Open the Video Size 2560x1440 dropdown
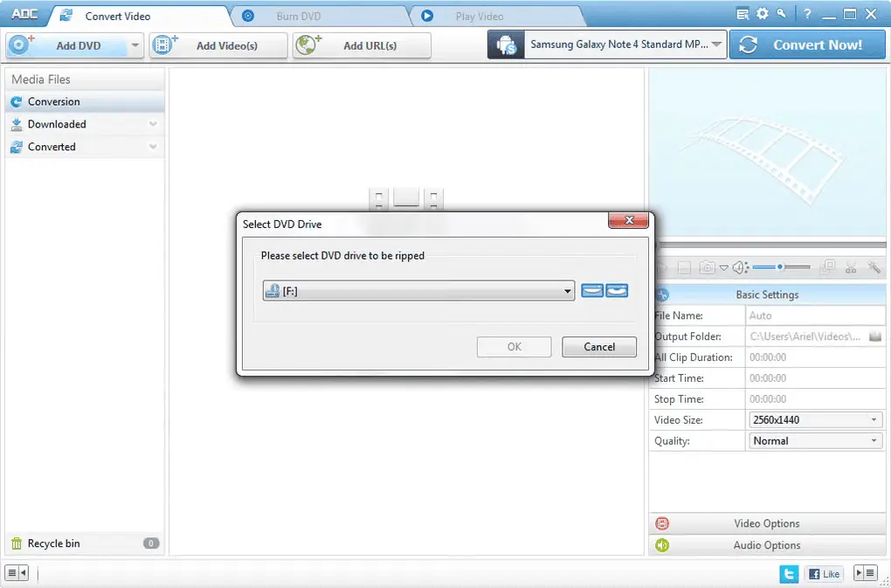The height and width of the screenshot is (588, 891). (815, 420)
